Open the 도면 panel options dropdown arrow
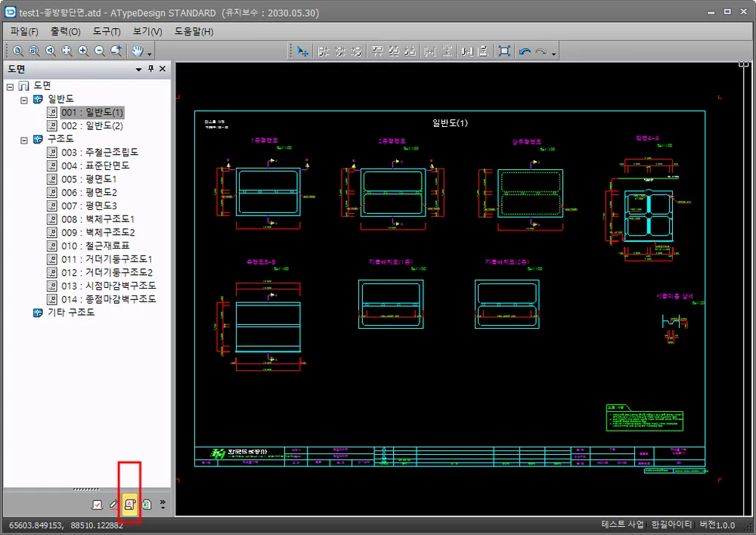Viewport: 756px width, 535px height. click(x=139, y=70)
